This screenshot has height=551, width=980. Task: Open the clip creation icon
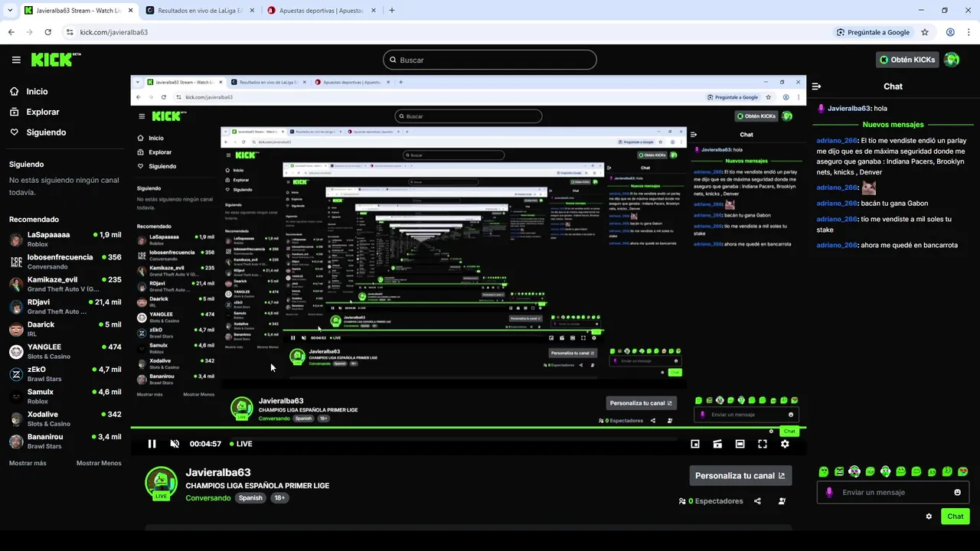[x=717, y=444]
